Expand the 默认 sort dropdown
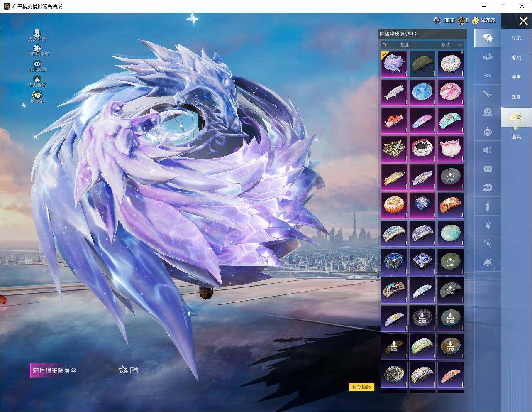This screenshot has height=412, width=532. point(446,45)
